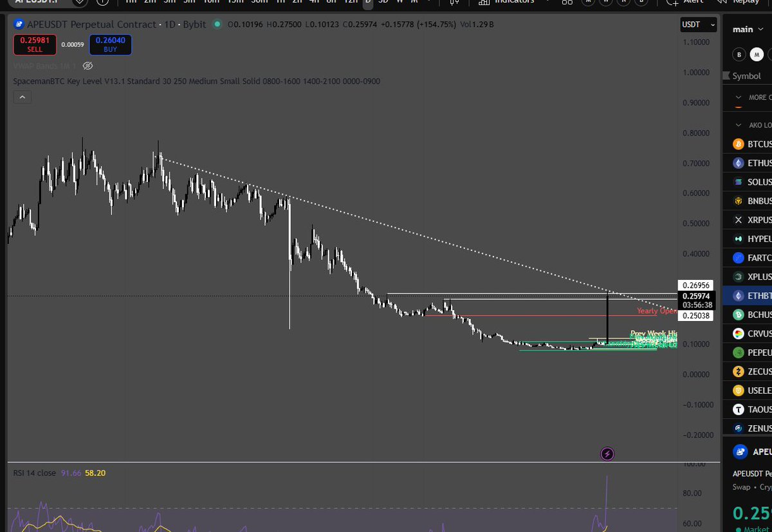Image resolution: width=772 pixels, height=532 pixels.
Task: Click the green market status dot
Action: pyautogui.click(x=217, y=24)
